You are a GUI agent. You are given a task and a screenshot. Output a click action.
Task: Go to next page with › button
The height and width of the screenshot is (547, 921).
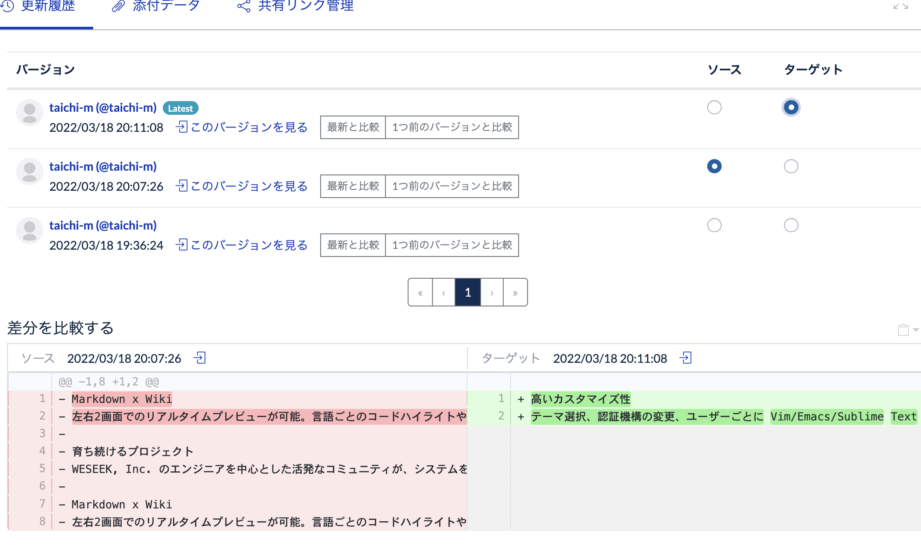tap(492, 292)
